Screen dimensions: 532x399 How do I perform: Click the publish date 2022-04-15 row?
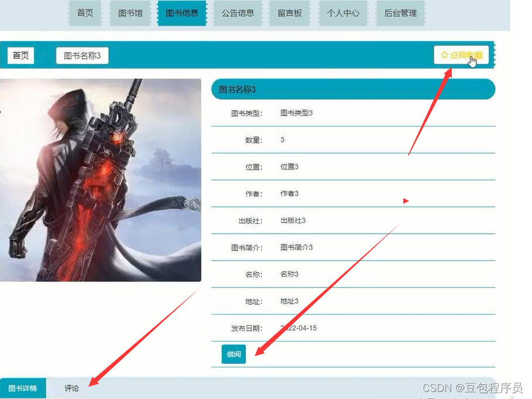(299, 328)
